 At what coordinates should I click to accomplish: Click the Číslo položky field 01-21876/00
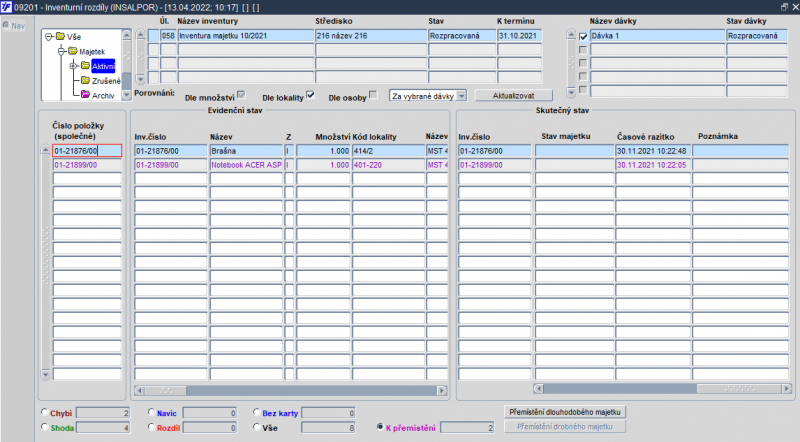tap(87, 151)
